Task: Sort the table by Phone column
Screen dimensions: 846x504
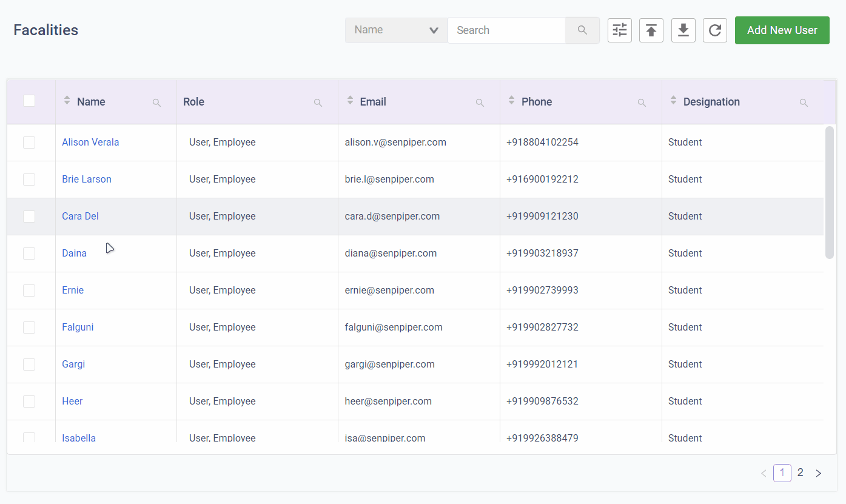Action: (511, 101)
